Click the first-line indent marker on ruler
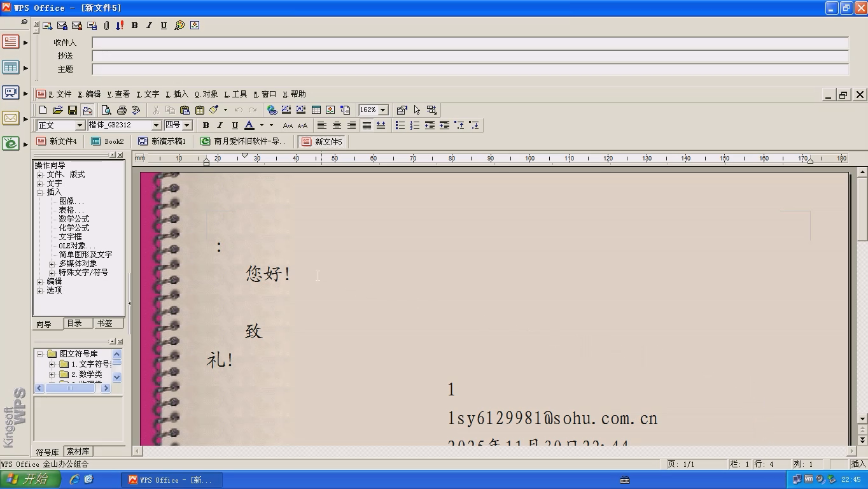 (244, 155)
